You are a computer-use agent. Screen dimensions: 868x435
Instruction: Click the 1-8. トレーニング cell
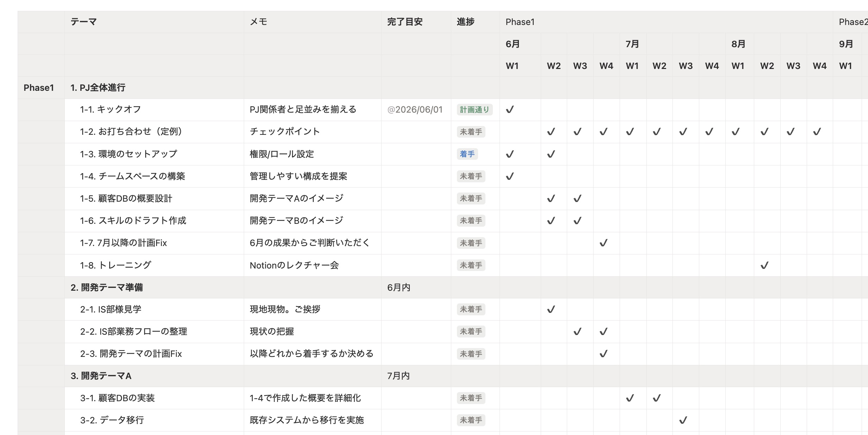(x=154, y=265)
